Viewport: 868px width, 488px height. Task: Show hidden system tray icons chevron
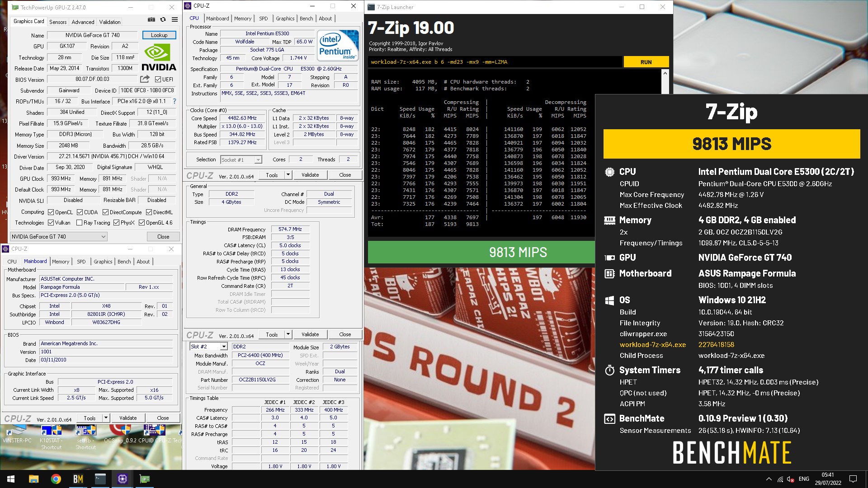pos(769,479)
